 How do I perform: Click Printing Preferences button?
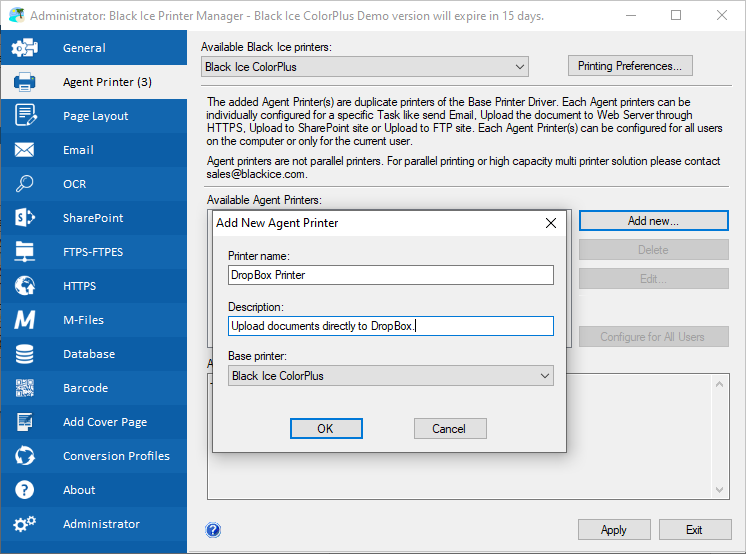pos(630,66)
